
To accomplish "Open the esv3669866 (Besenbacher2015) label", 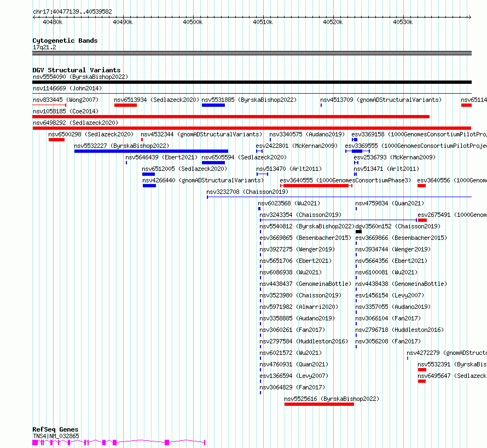I will [401, 238].
